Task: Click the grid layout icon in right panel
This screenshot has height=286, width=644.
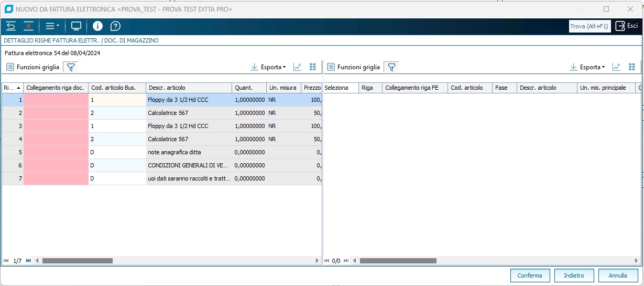Action: pos(631,67)
